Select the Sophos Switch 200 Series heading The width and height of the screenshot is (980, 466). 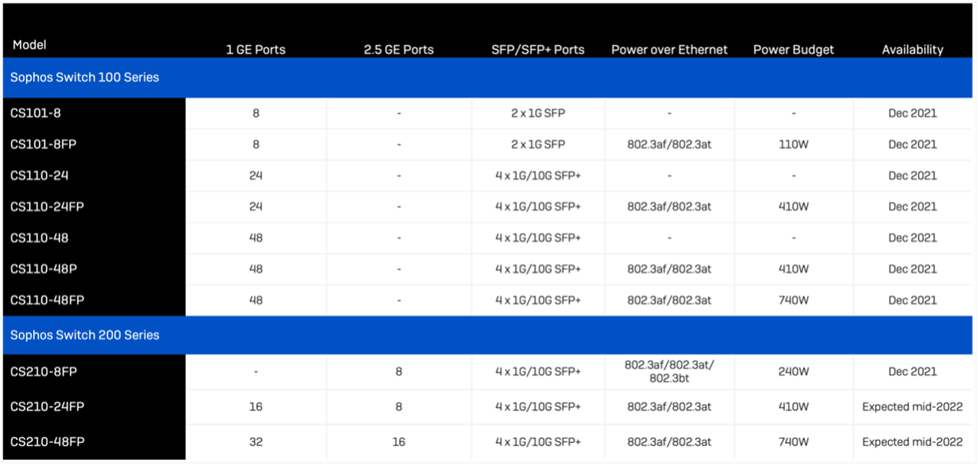click(x=84, y=335)
